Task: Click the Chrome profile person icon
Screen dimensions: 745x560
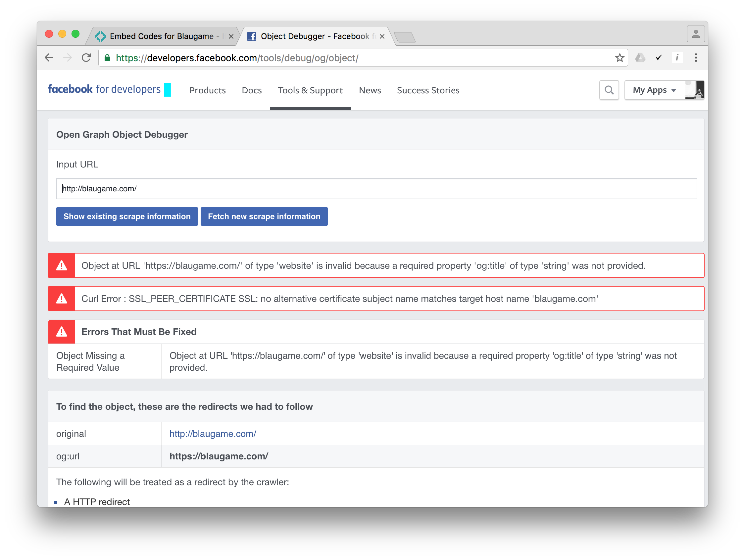Action: [x=695, y=34]
